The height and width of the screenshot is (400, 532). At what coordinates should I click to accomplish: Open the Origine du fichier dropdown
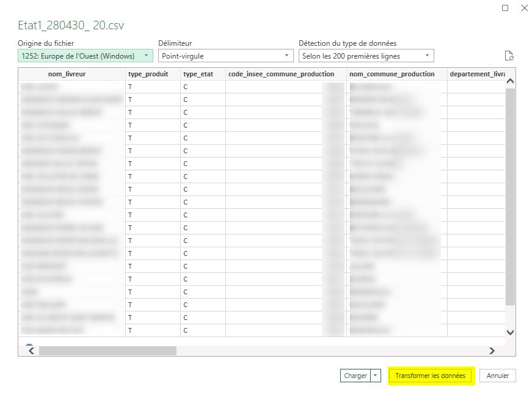(x=85, y=56)
